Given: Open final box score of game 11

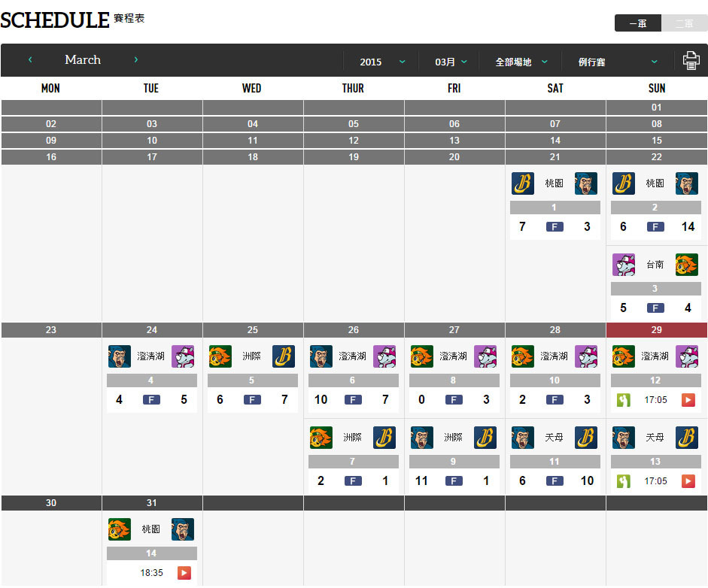Looking at the screenshot, I should click(x=555, y=480).
